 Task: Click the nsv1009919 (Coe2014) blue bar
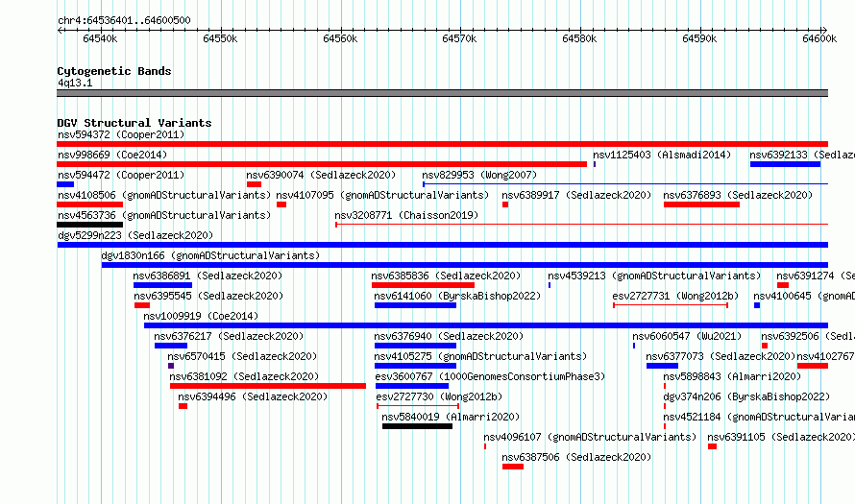point(486,325)
